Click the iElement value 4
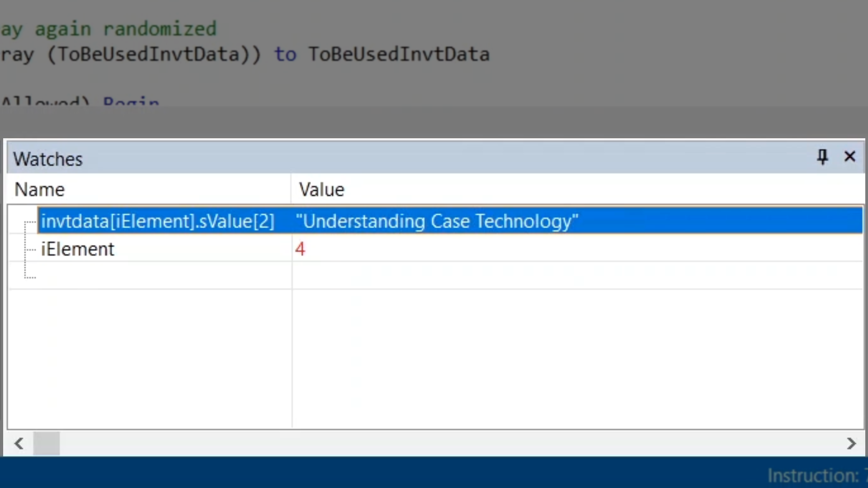This screenshot has height=488, width=868. tap(300, 249)
